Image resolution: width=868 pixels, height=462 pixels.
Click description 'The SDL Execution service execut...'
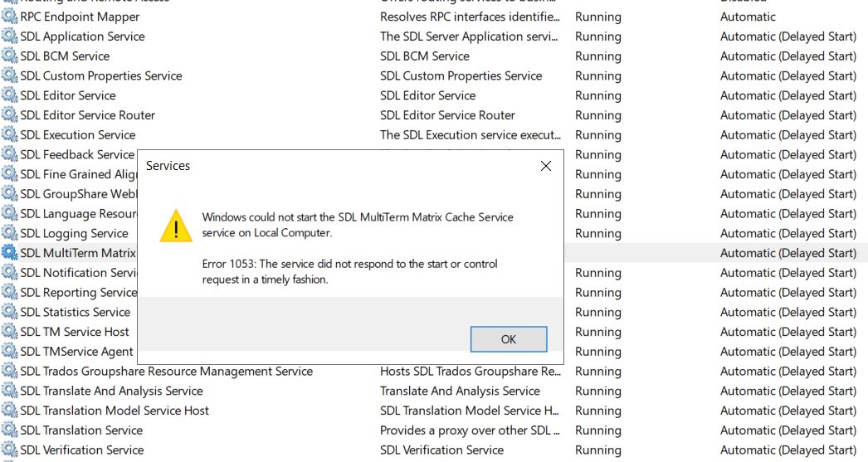pos(470,134)
